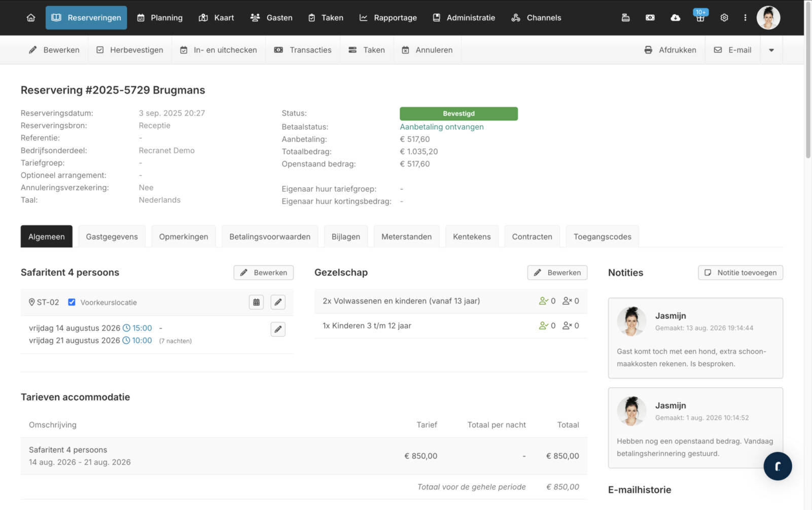This screenshot has height=510, width=812.
Task: Open the Planning menu item
Action: pos(160,18)
